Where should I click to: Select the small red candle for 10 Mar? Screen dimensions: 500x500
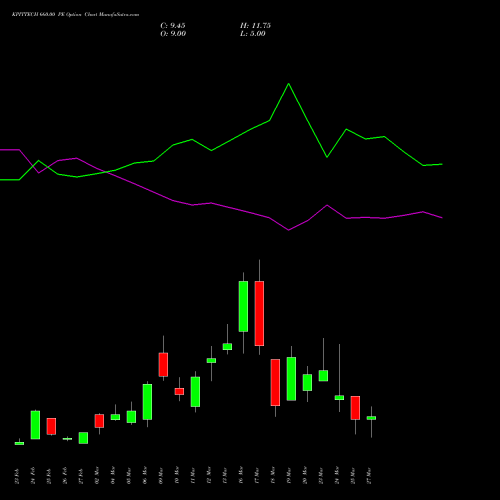tap(179, 391)
